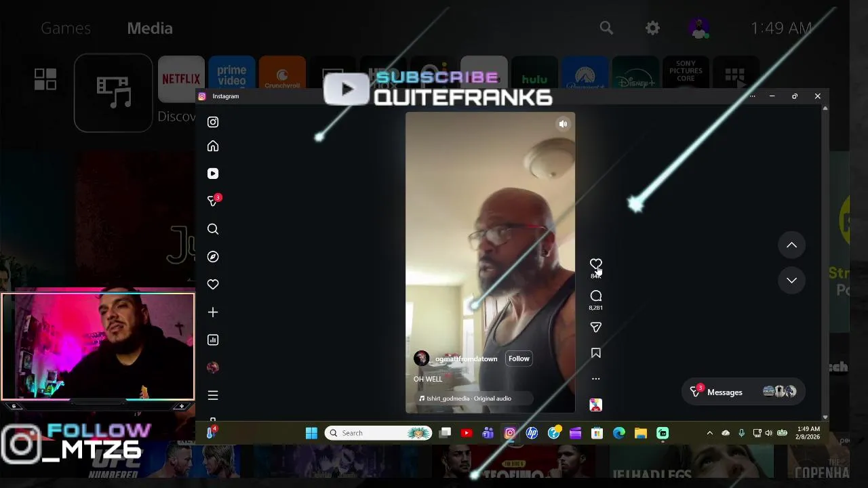This screenshot has height=488, width=868.
Task: Open Netflix tile in console media row
Action: (181, 79)
